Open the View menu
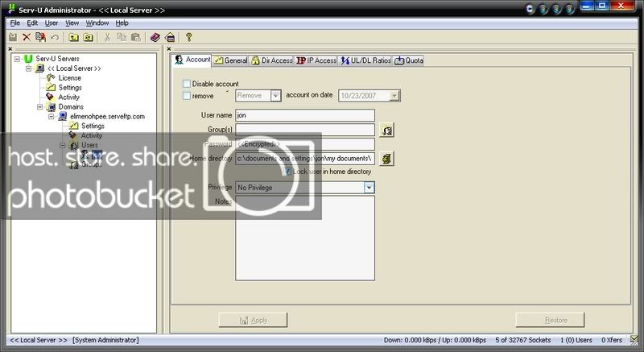Viewport: 644px width, 352px height. coord(72,23)
